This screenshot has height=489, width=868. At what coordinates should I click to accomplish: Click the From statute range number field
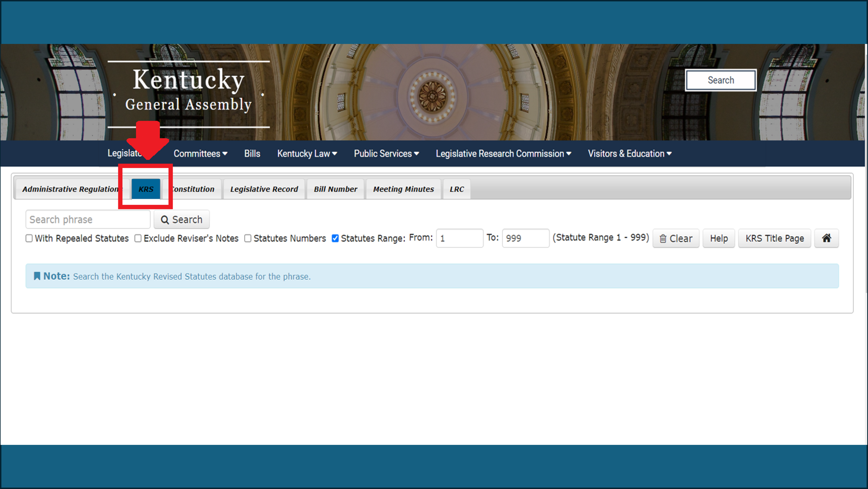pyautogui.click(x=460, y=238)
